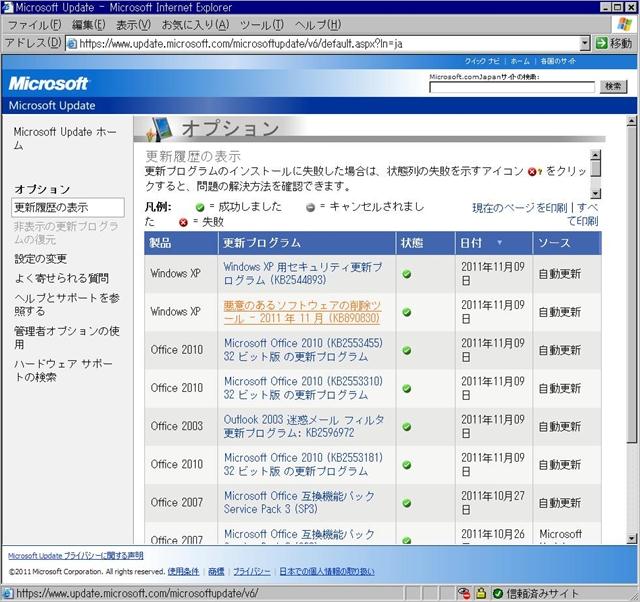Open 設定の変更 in the sidebar
The image size is (640, 602).
[x=40, y=259]
